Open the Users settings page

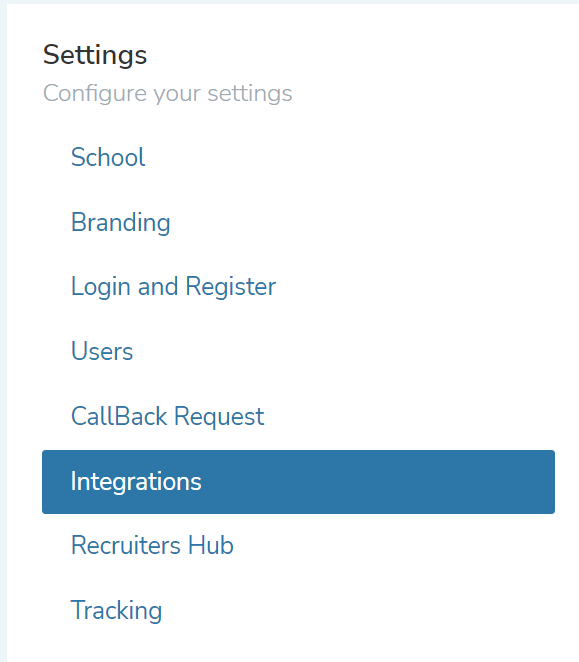click(298, 351)
